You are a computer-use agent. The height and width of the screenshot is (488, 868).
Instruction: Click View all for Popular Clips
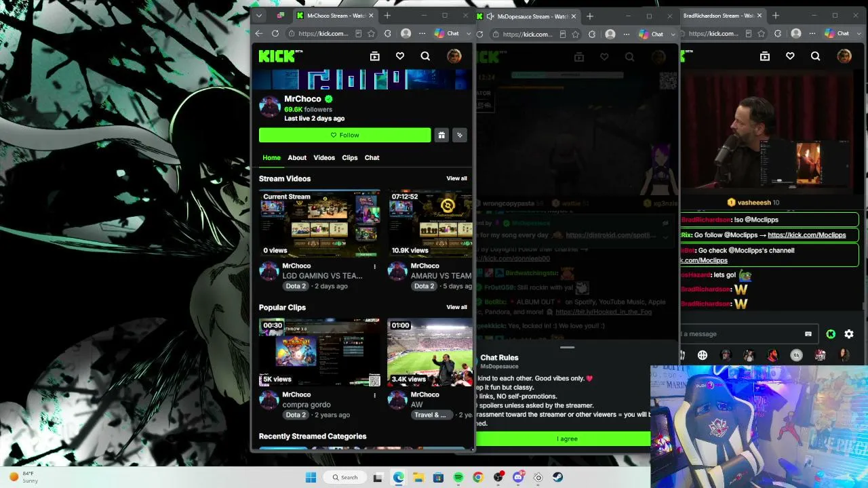tap(456, 307)
